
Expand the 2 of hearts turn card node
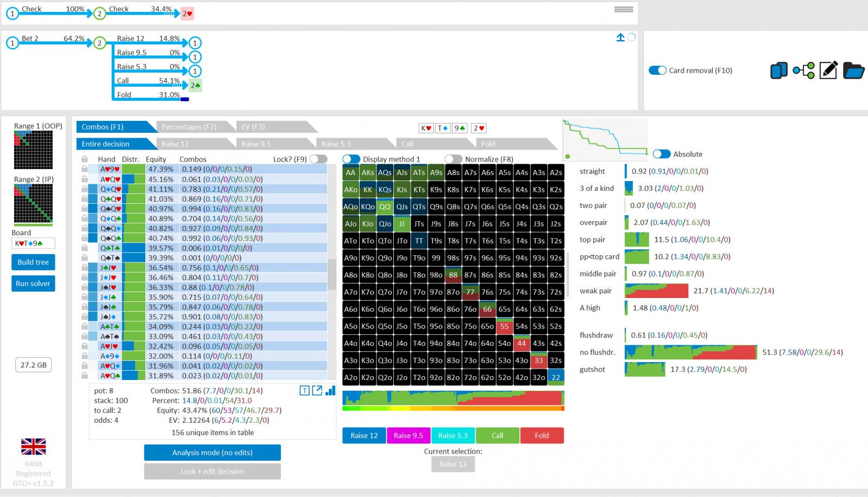click(187, 14)
